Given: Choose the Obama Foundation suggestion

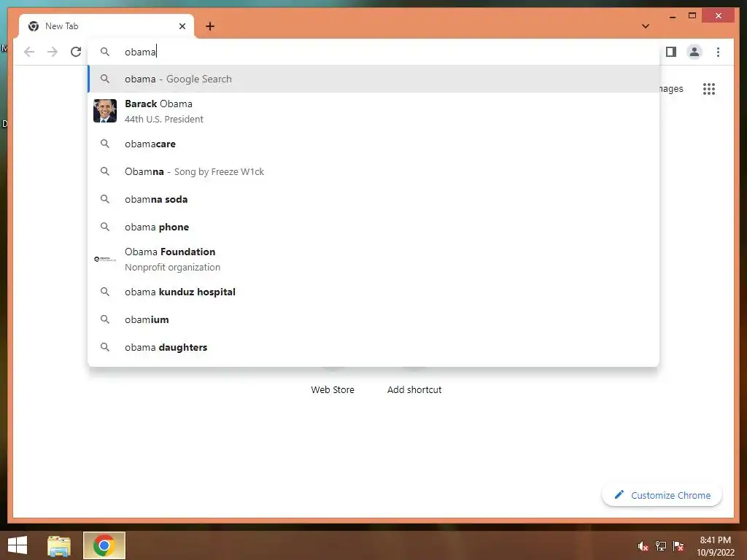Looking at the screenshot, I should (x=374, y=259).
